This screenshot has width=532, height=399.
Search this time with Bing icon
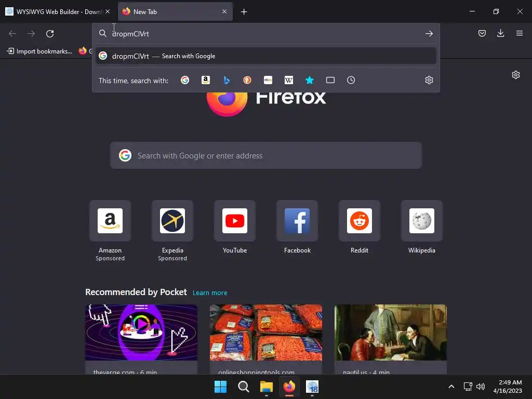pyautogui.click(x=227, y=80)
